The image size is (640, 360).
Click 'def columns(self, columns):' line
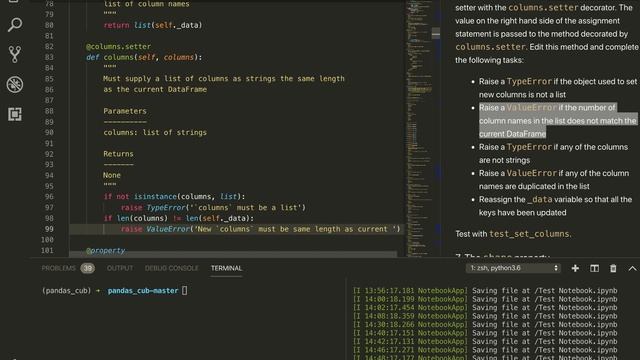(x=144, y=57)
